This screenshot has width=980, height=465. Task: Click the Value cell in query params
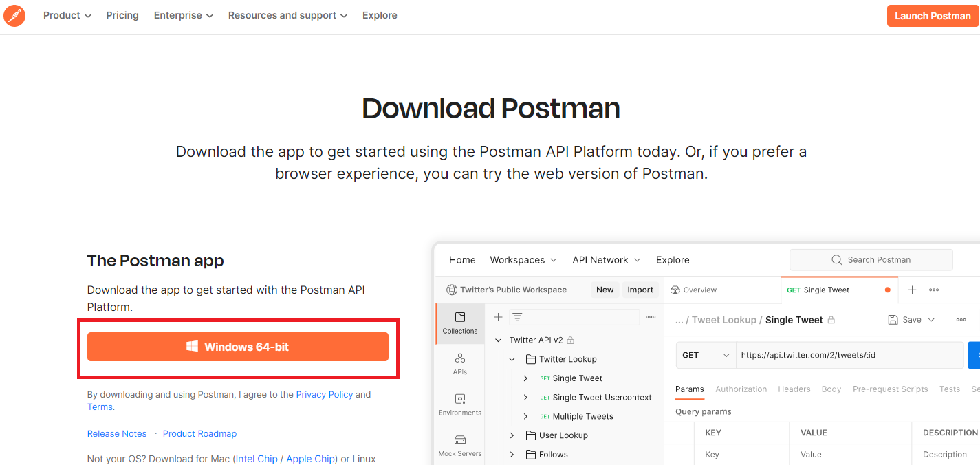coord(851,455)
